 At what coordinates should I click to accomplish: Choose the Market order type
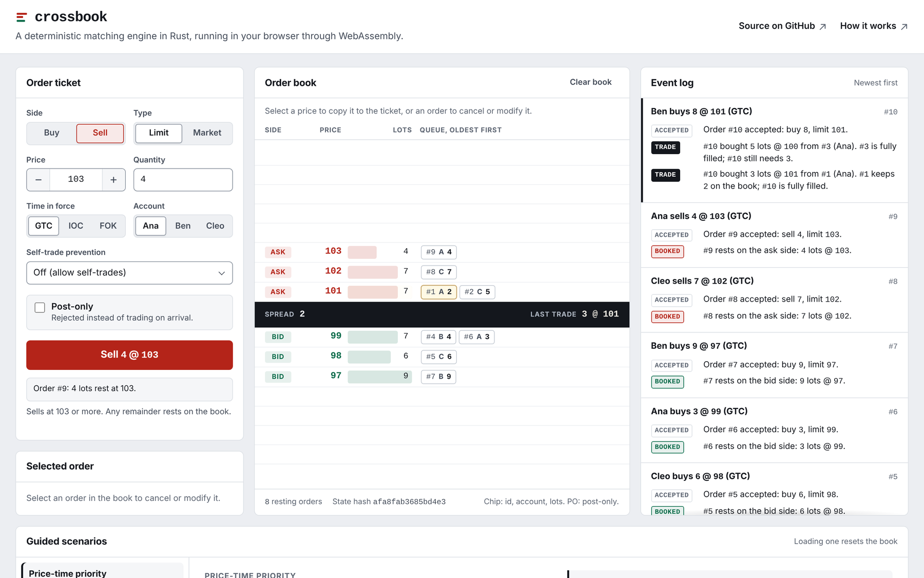click(x=207, y=133)
